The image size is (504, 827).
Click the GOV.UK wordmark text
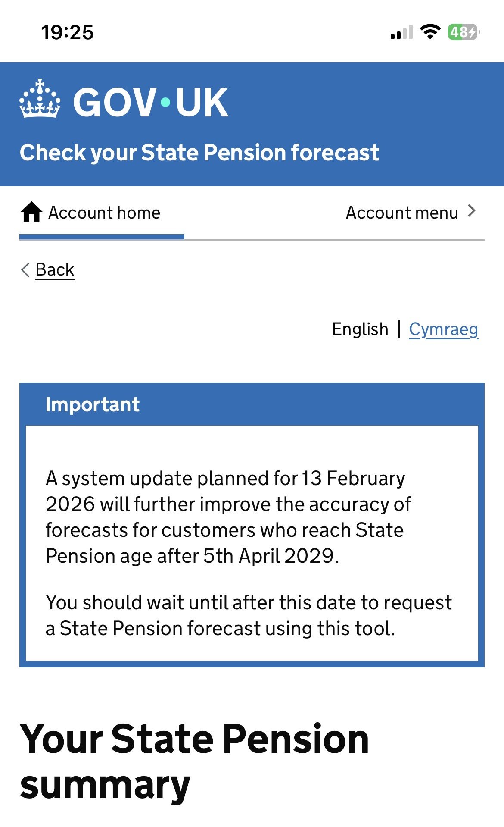151,102
